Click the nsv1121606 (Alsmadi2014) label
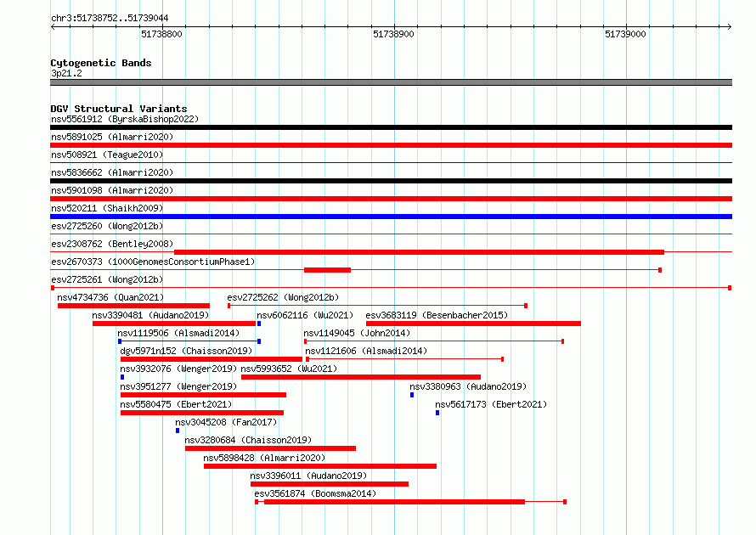The height and width of the screenshot is (535, 756). pos(366,351)
